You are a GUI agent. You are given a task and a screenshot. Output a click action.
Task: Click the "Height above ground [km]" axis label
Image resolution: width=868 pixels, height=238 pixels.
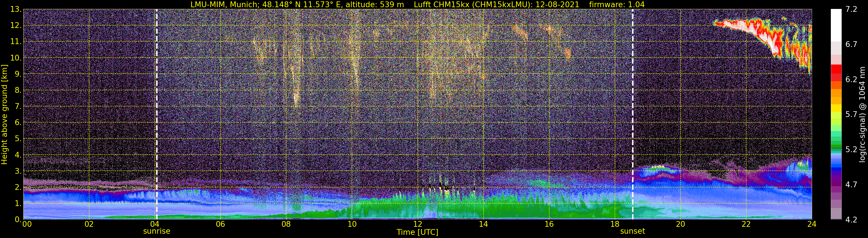tap(4, 115)
